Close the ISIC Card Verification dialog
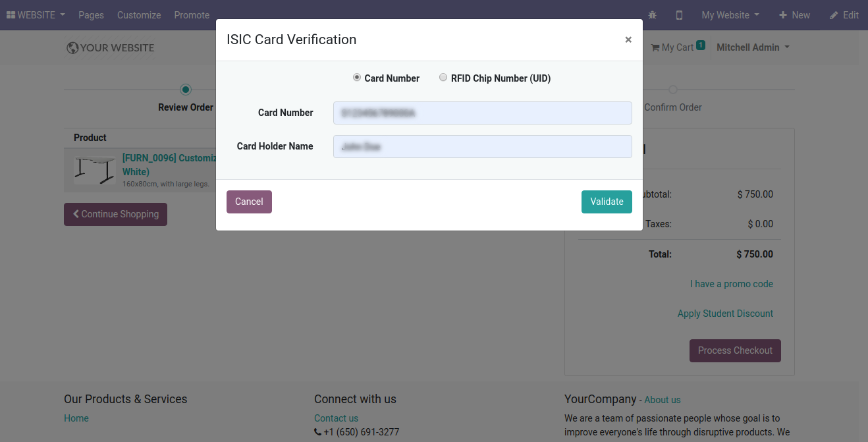The width and height of the screenshot is (868, 442). 628,40
